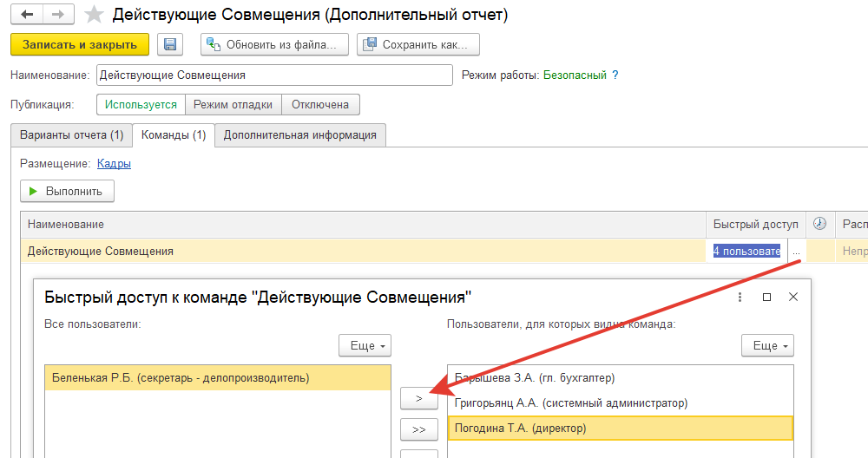
Task: Open the dialog's three-dot menu
Action: [740, 297]
